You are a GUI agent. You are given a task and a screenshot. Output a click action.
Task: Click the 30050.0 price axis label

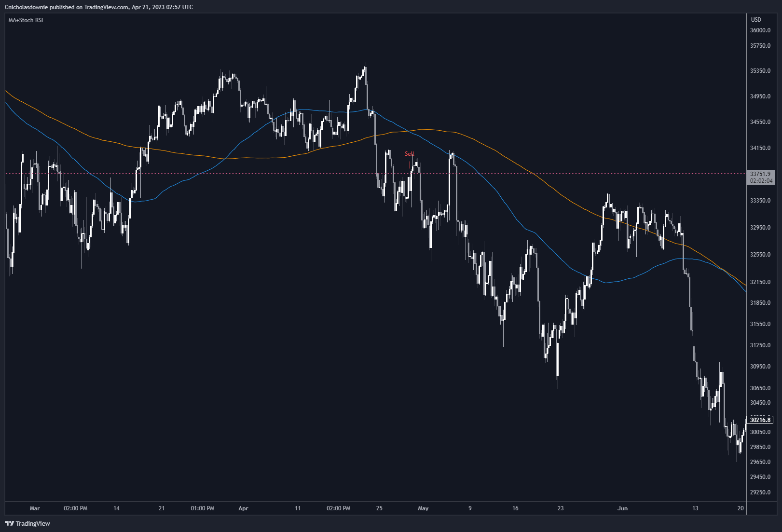(x=760, y=432)
